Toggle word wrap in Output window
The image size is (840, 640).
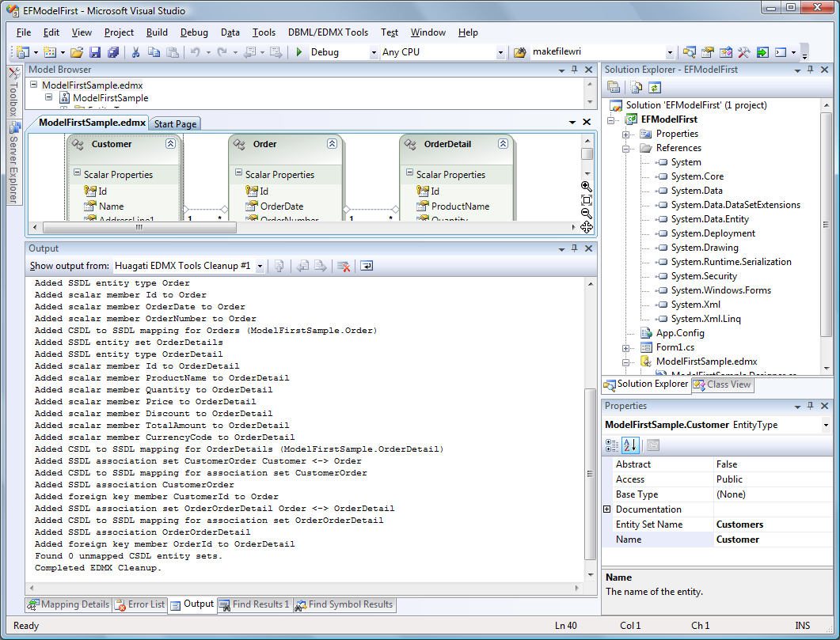pos(367,266)
